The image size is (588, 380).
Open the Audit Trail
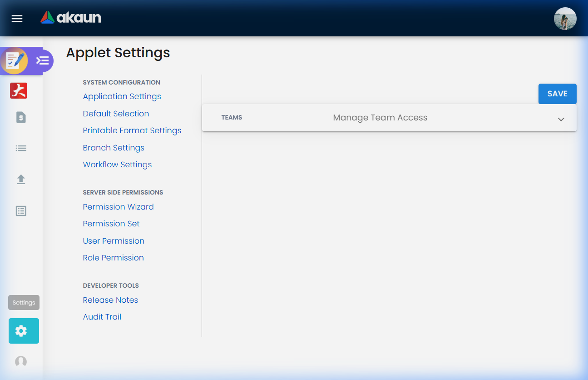tap(102, 317)
